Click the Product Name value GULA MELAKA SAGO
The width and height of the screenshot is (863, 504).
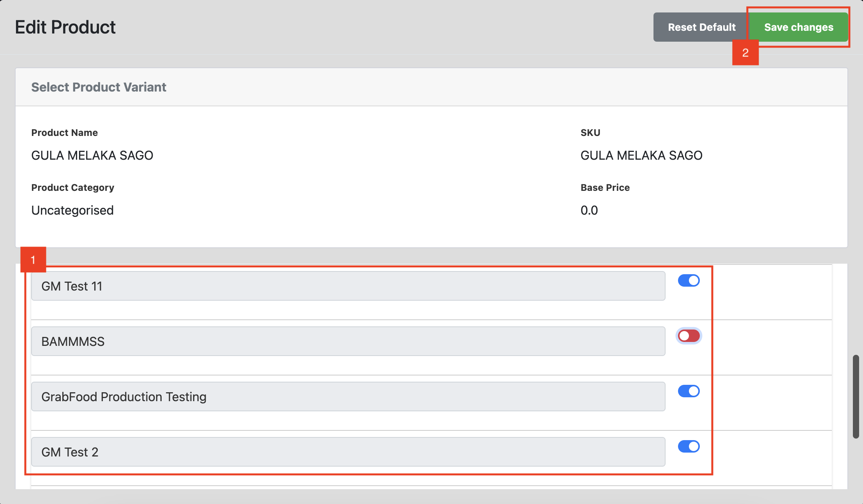point(92,155)
